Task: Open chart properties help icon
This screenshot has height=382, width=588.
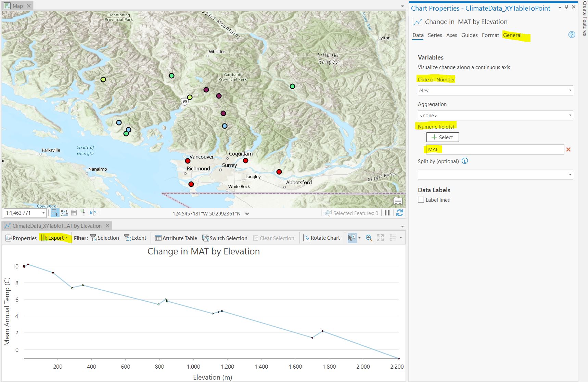Action: coord(572,35)
